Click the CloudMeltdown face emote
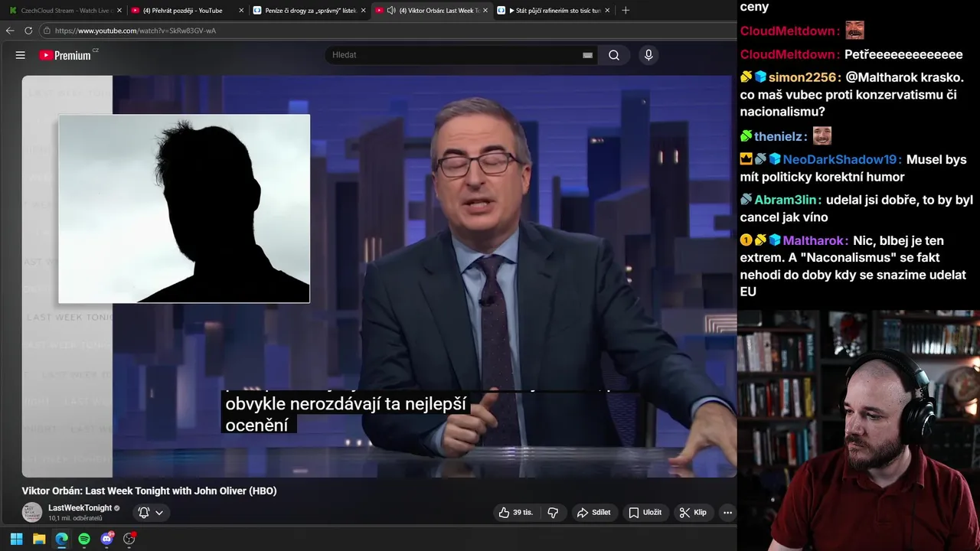 coord(854,31)
